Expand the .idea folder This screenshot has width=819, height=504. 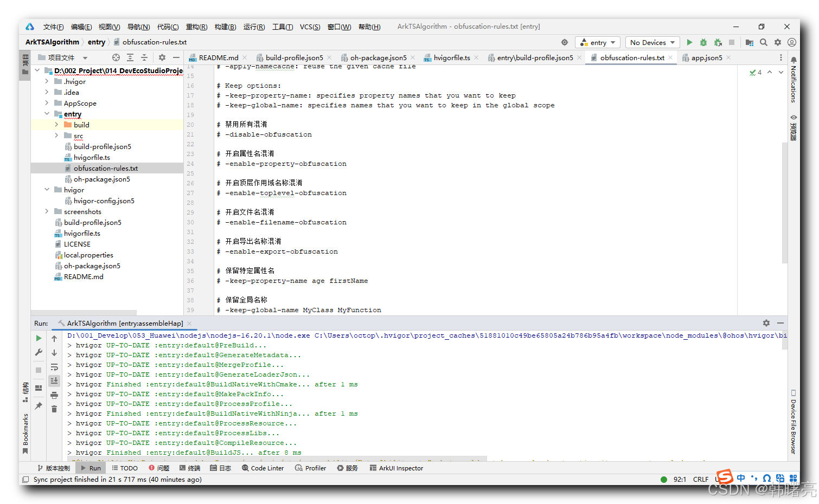[x=47, y=92]
